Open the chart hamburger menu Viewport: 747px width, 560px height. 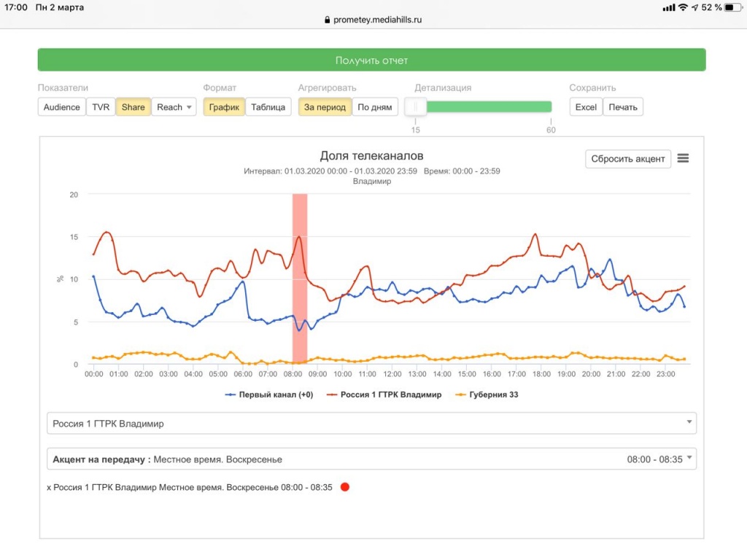[x=683, y=158]
